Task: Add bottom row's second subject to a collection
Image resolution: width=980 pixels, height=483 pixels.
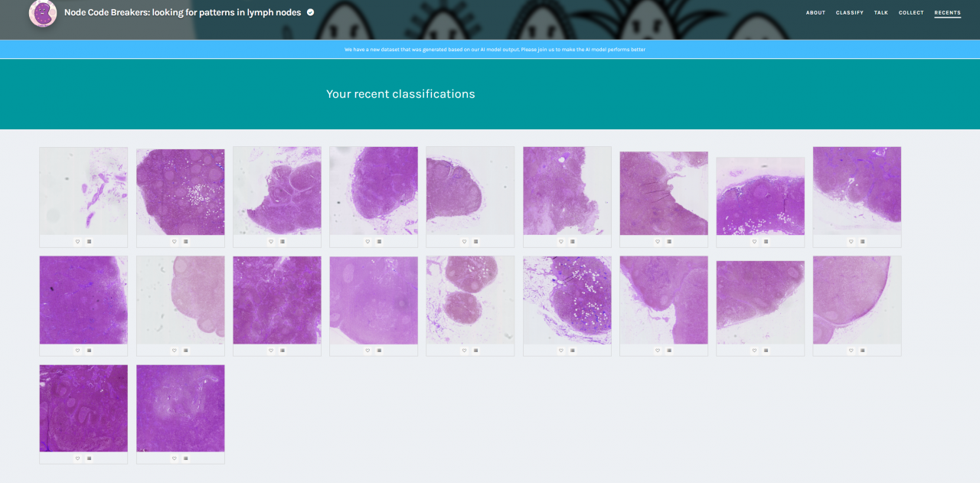Action: (x=185, y=458)
